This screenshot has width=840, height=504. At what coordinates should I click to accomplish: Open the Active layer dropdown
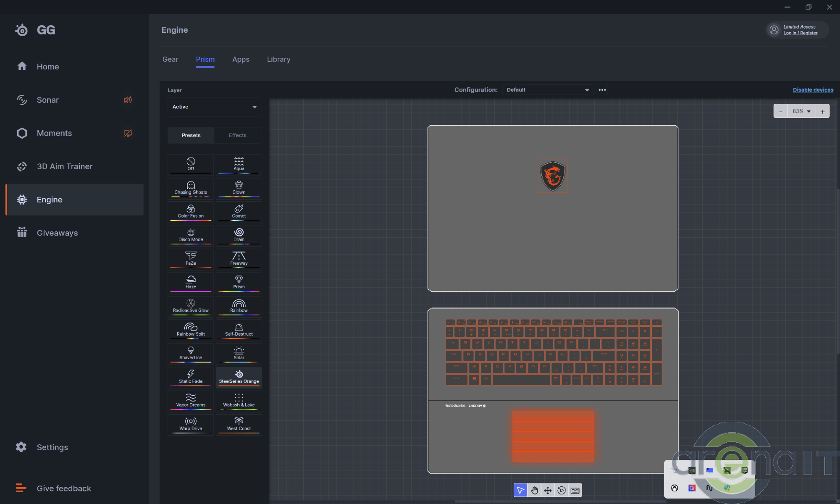pyautogui.click(x=214, y=107)
